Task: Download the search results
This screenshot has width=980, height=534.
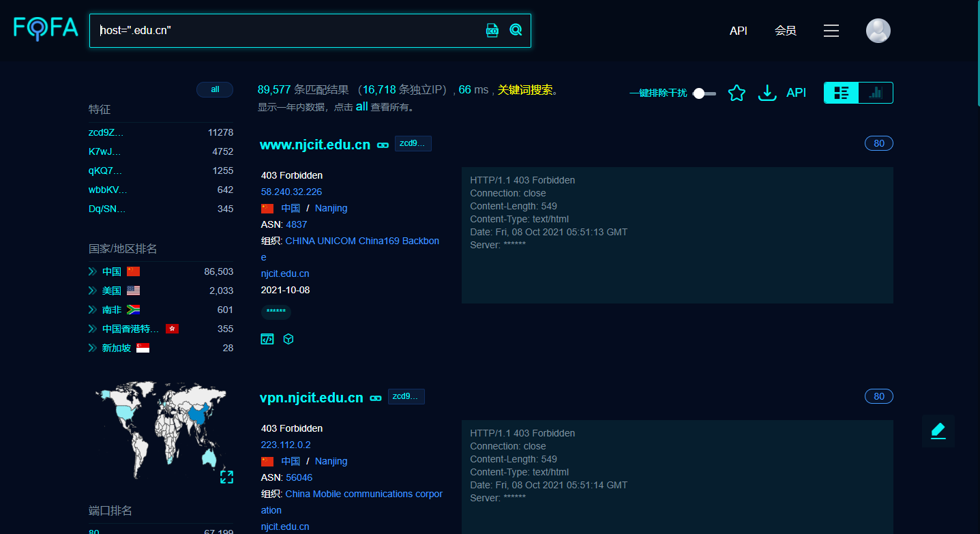Action: (x=768, y=93)
